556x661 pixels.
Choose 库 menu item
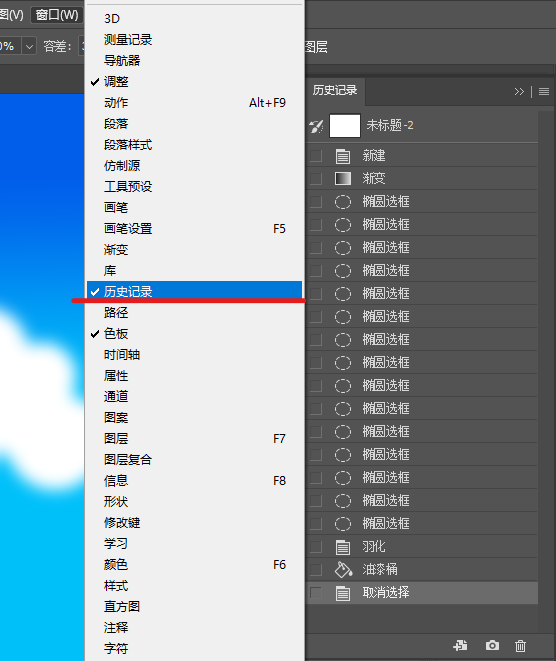click(x=194, y=271)
